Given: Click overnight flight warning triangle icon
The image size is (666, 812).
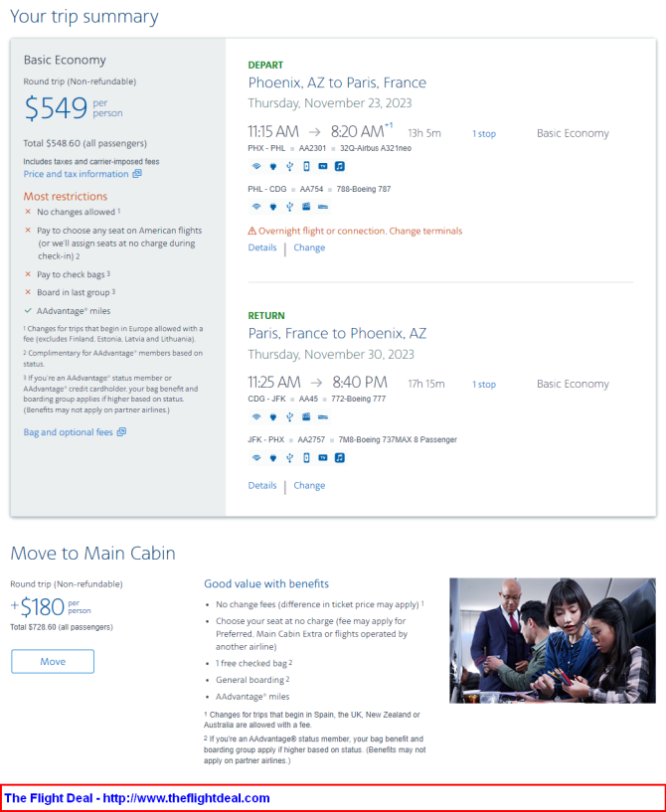Looking at the screenshot, I should click(x=252, y=231).
